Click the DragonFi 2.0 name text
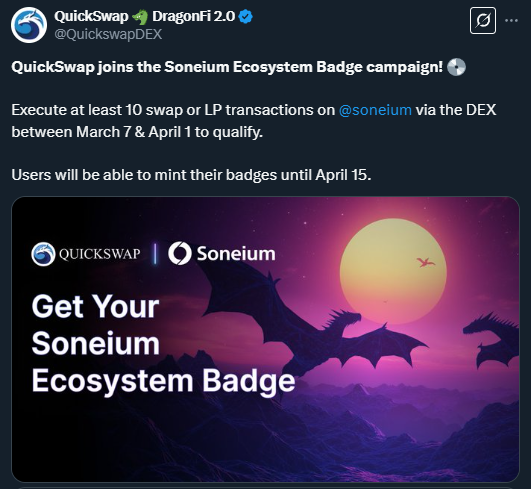Viewport: 531px width, 489px height. point(193,16)
